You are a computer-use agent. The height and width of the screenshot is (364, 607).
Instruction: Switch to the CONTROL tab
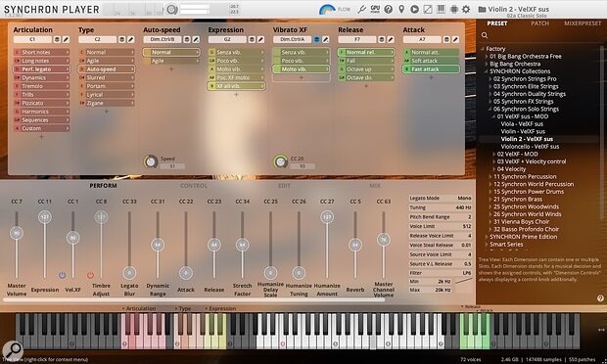coord(194,186)
